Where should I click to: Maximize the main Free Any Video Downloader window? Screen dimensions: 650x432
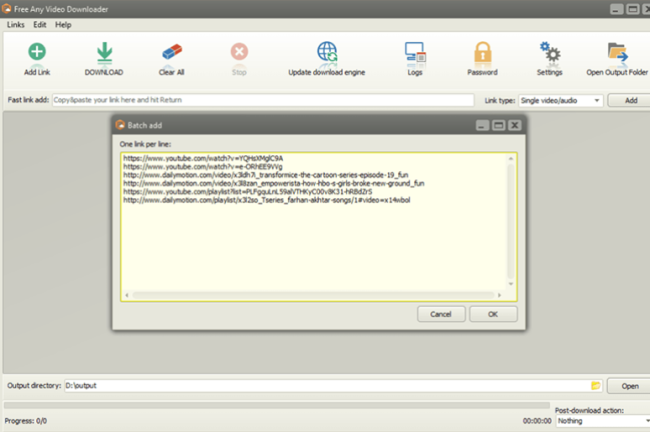[633, 9]
